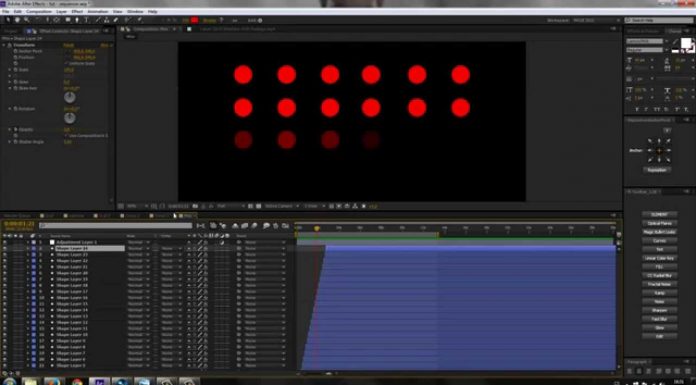Click the Fractal Noise button
The height and width of the screenshot is (385, 696).
[x=660, y=284]
